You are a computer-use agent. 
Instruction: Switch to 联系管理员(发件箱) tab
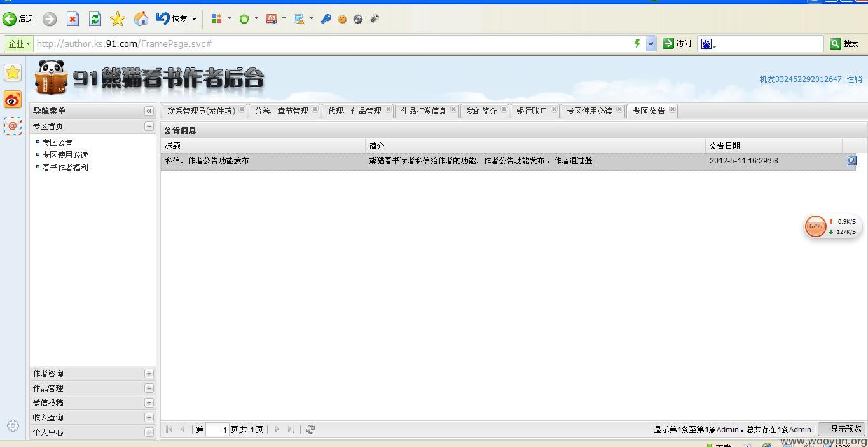point(201,111)
